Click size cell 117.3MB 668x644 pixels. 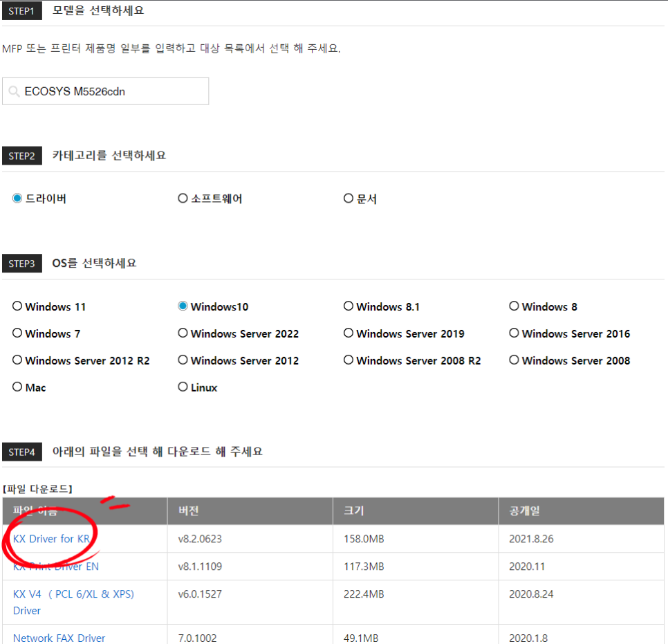pos(364,567)
